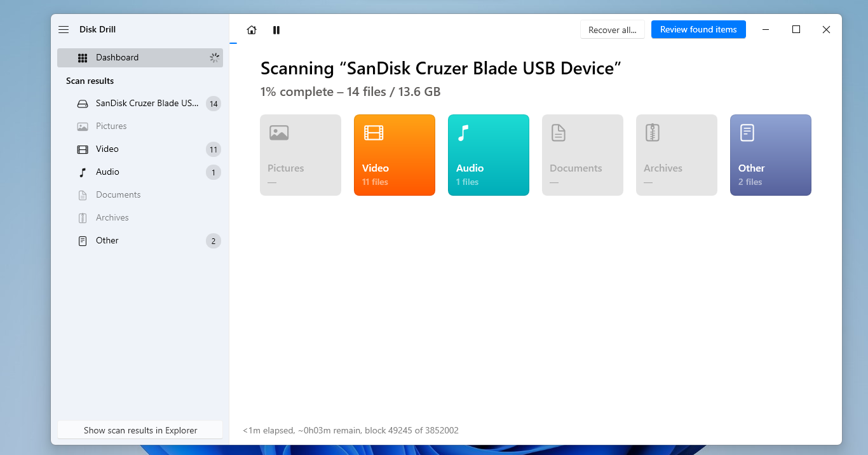This screenshot has width=868, height=455.
Task: Click the Other file icon in sidebar
Action: (x=83, y=241)
